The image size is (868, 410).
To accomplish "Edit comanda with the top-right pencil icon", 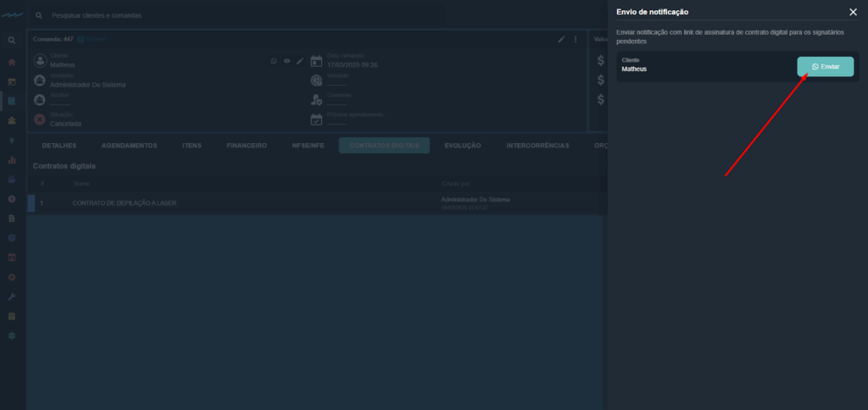I will [561, 39].
